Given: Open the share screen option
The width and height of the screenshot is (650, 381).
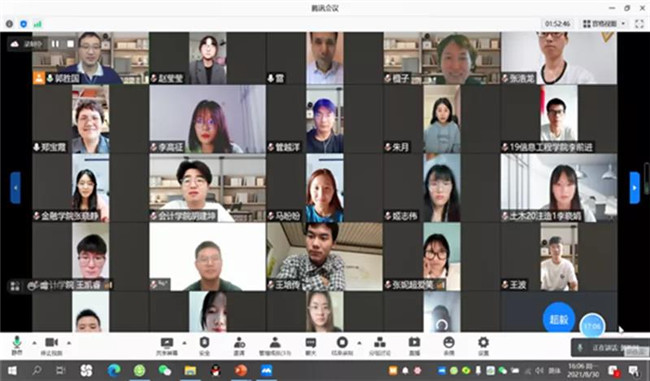Looking at the screenshot, I should click(x=167, y=346).
